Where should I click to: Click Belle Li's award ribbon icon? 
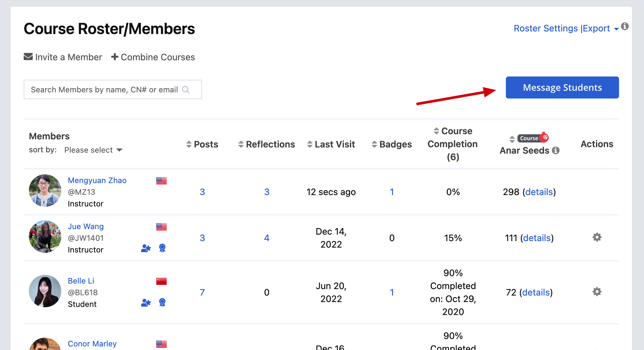click(162, 303)
